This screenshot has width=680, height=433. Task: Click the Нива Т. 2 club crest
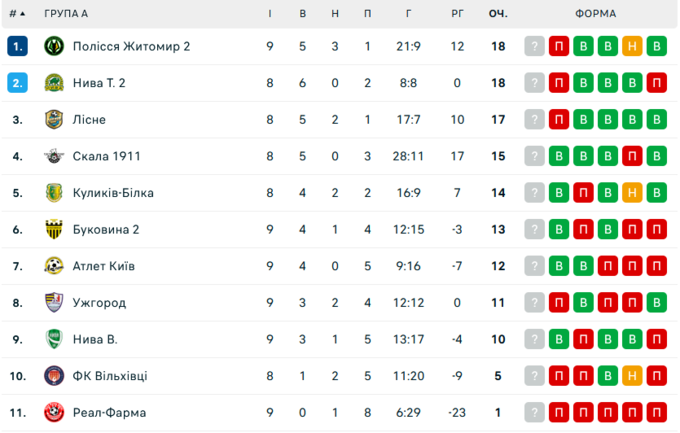(x=54, y=83)
